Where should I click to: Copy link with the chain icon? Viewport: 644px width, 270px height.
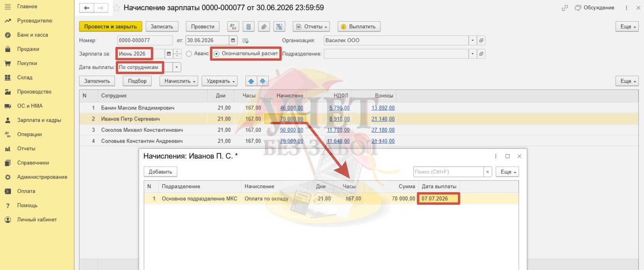(x=565, y=8)
